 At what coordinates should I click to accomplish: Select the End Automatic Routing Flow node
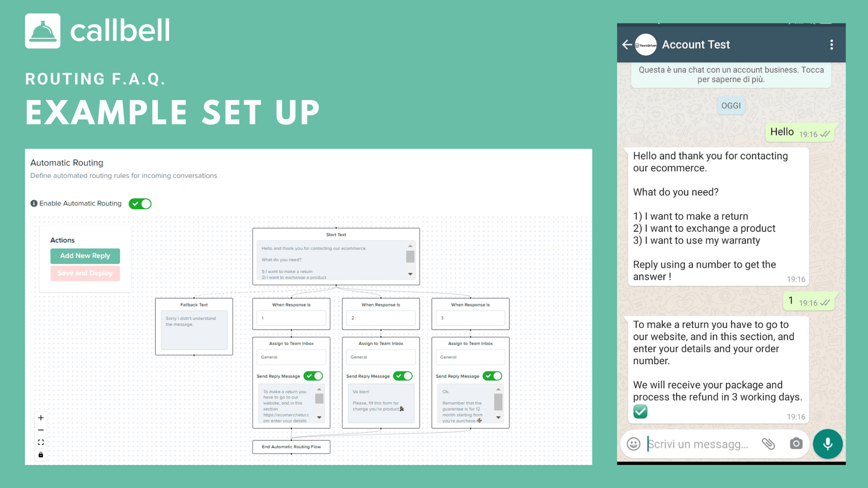292,447
